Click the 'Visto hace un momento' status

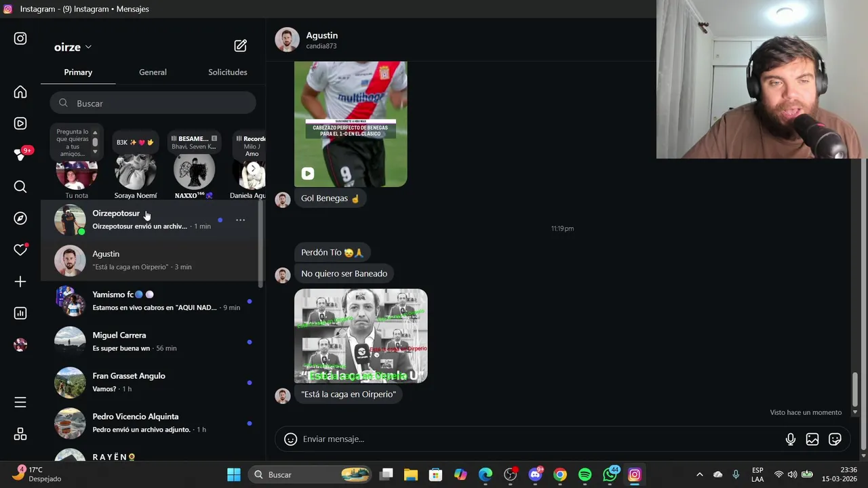click(x=806, y=412)
